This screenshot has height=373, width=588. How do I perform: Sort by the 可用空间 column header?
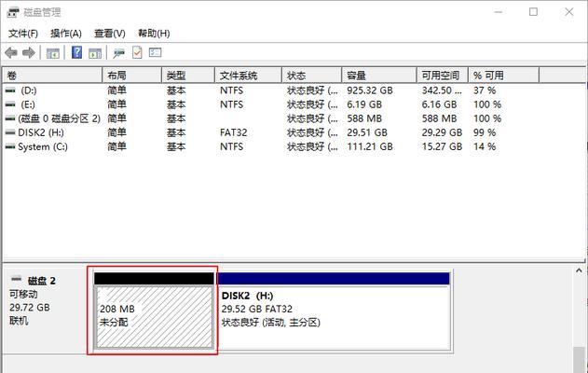[443, 76]
